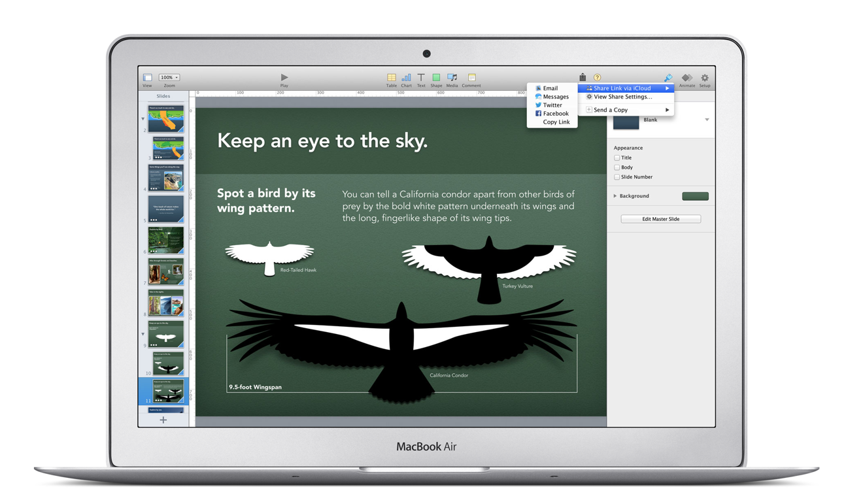Share the link via Twitter
The image size is (863, 504).
552,105
